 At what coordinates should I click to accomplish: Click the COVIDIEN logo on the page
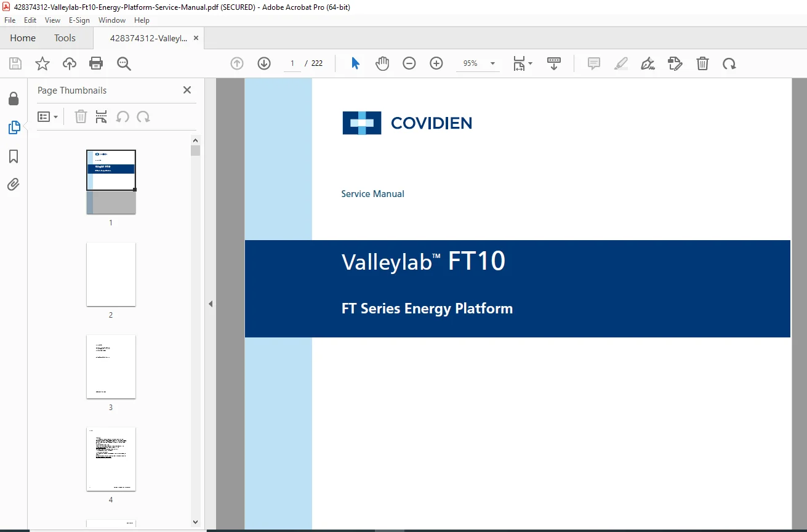(408, 123)
